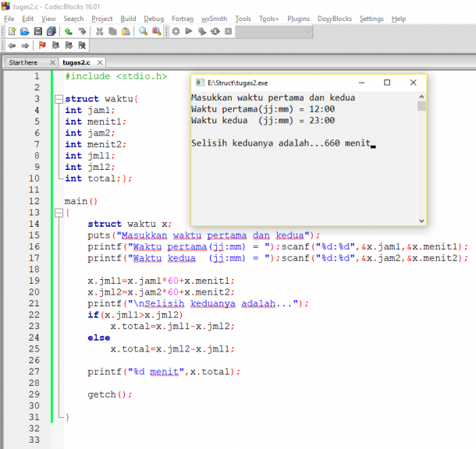Click 'Selisih keduanya adalah...660 menit' console output
476x449 pixels.
[281, 143]
